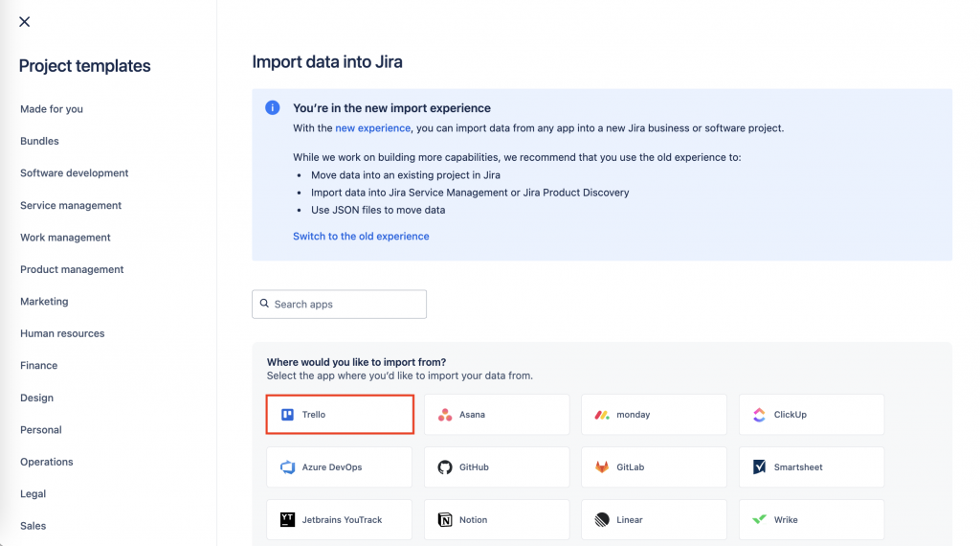Viewport: 980px width, 546px height.
Task: Click the Jetbrains YouTrack icon
Action: click(x=287, y=520)
